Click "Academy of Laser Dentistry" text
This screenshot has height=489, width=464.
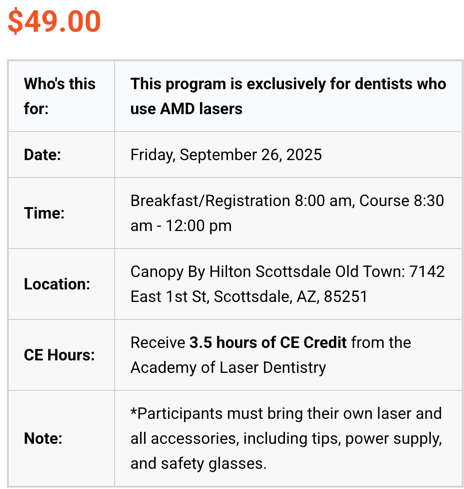[228, 368]
